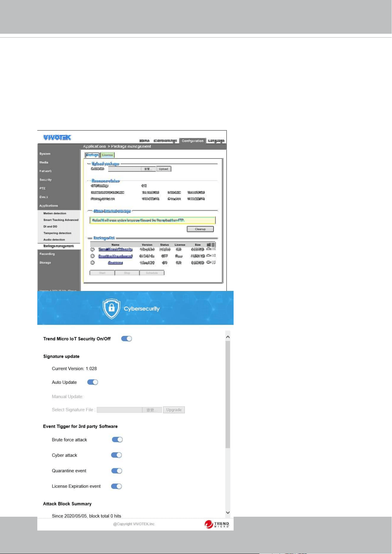Image resolution: width=392 pixels, height=554 pixels.
Task: Click the signature Upgrade button
Action: pos(174,410)
